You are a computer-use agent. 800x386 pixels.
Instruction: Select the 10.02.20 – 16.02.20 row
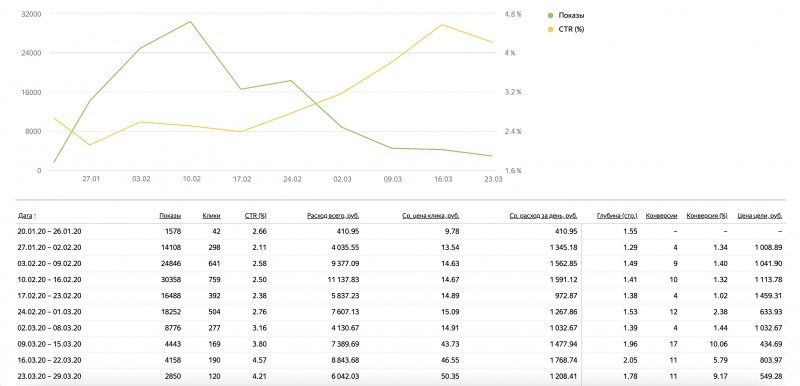pos(401,279)
